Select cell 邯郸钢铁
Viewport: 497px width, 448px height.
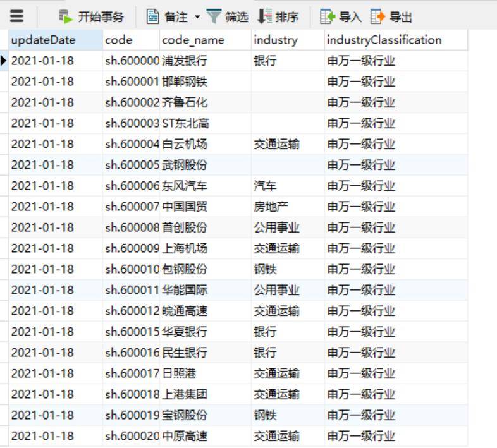(x=206, y=82)
